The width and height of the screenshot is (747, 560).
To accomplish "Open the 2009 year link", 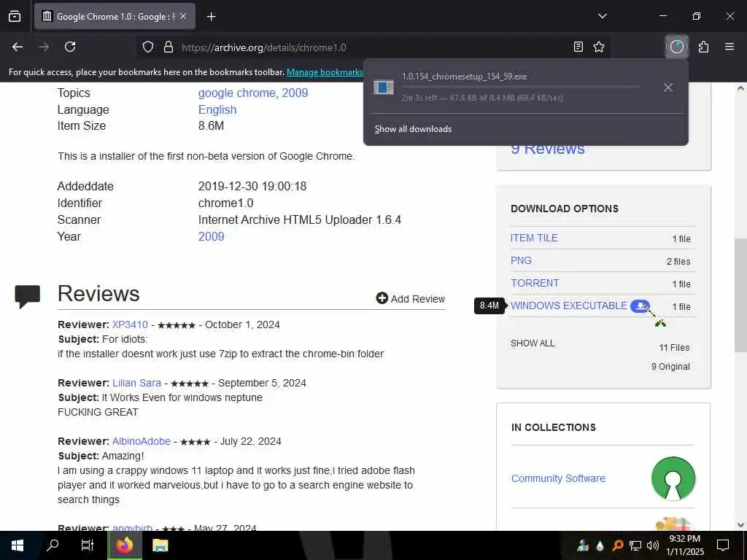I will 211,237.
